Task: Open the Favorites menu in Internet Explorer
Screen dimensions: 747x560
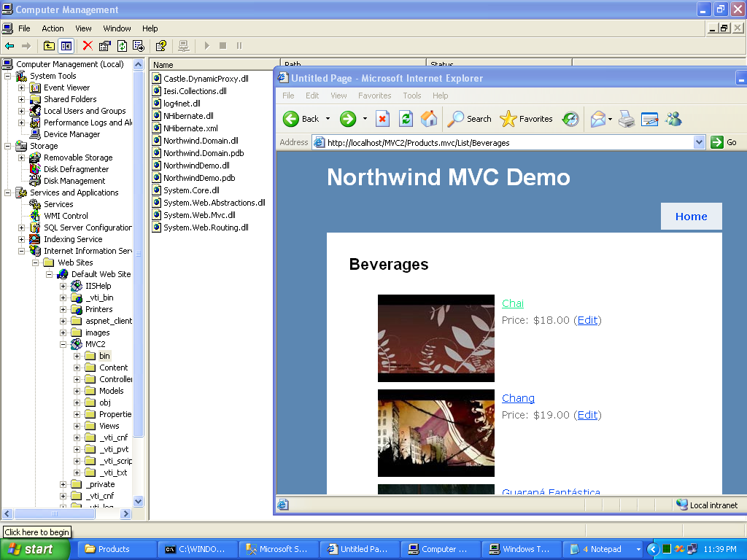Action: (x=374, y=96)
